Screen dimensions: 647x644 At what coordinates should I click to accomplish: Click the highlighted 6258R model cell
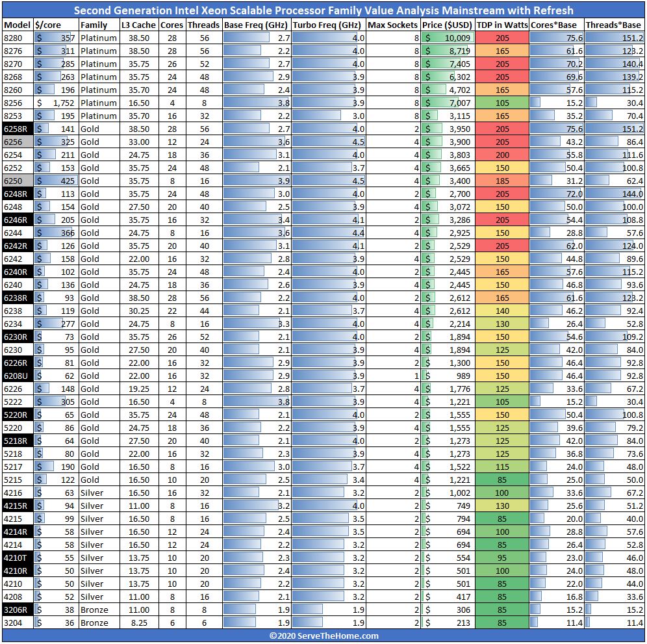tap(18, 129)
